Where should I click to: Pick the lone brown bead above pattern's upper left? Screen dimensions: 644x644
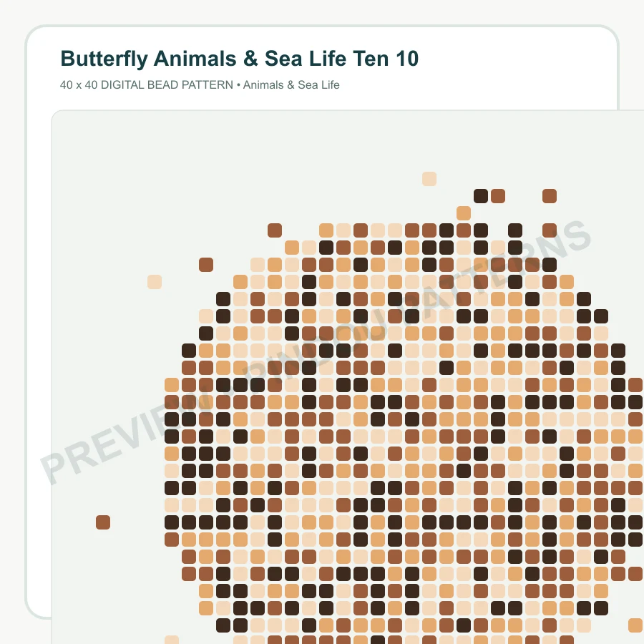[275, 230]
